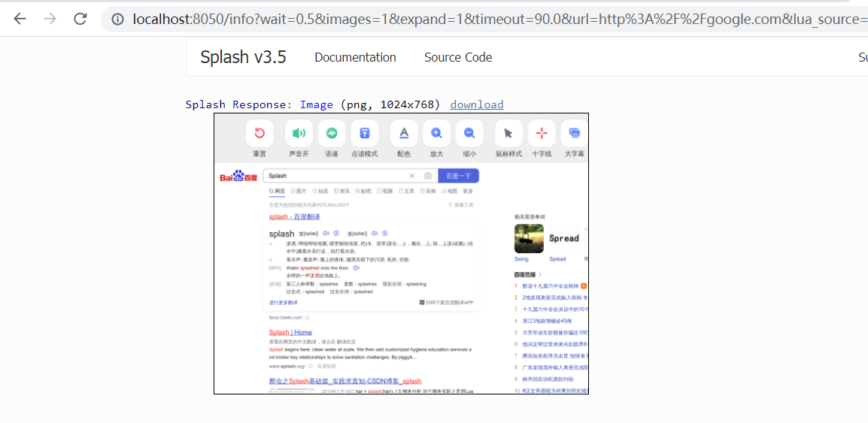Open hot search item 4 浙江3地新增确诊43例
The height and width of the screenshot is (423, 868).
(x=547, y=321)
